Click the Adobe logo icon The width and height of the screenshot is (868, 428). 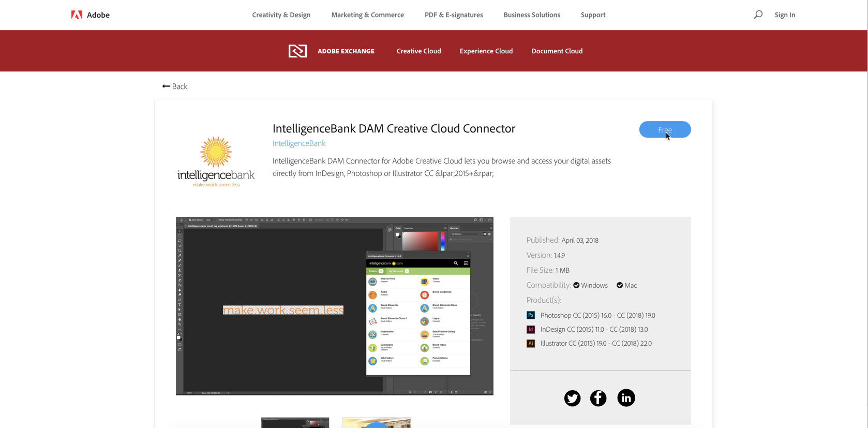click(x=77, y=15)
